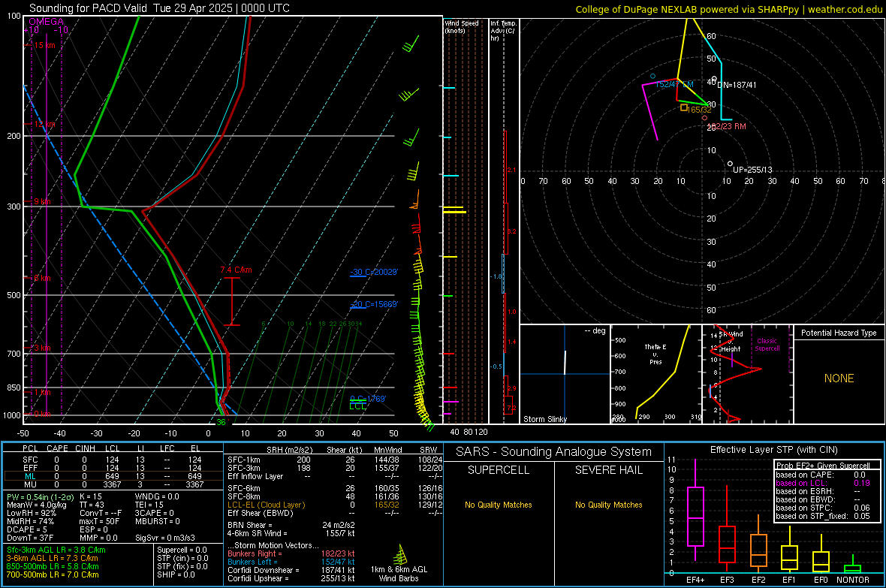
Task: Click the 'Eff Shear (EBWD)' row label
Action: click(x=261, y=513)
